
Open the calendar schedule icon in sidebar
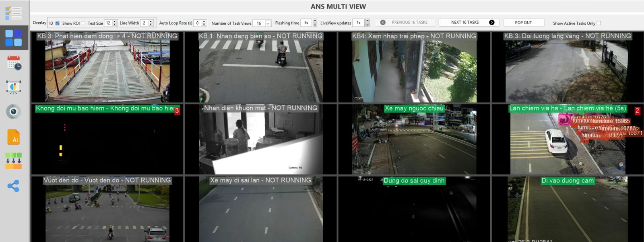[x=14, y=63]
